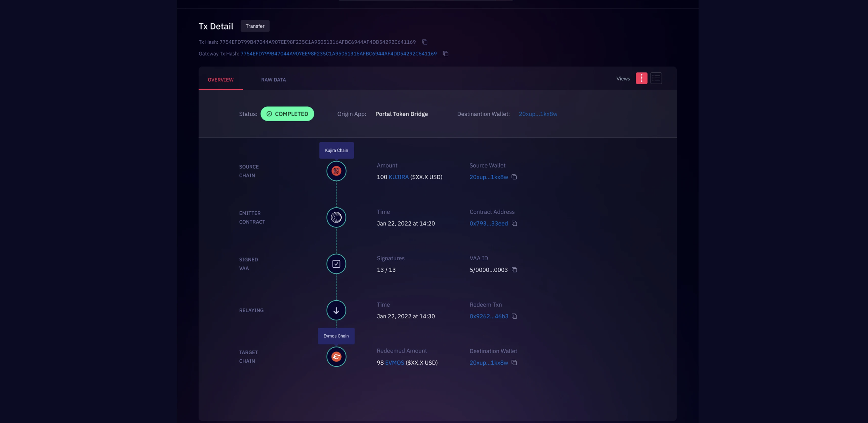
Task: Copy the target Destination Wallet address
Action: [514, 363]
